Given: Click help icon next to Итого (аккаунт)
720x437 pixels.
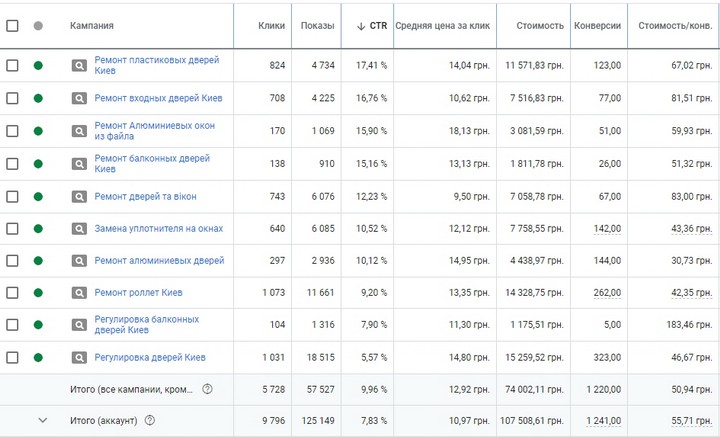Looking at the screenshot, I should pyautogui.click(x=150, y=421).
